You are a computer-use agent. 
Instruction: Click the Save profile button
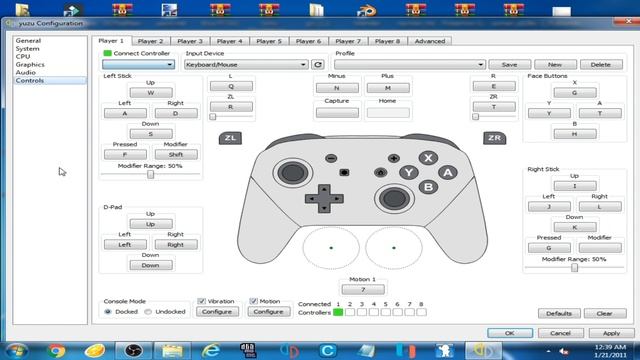point(509,64)
